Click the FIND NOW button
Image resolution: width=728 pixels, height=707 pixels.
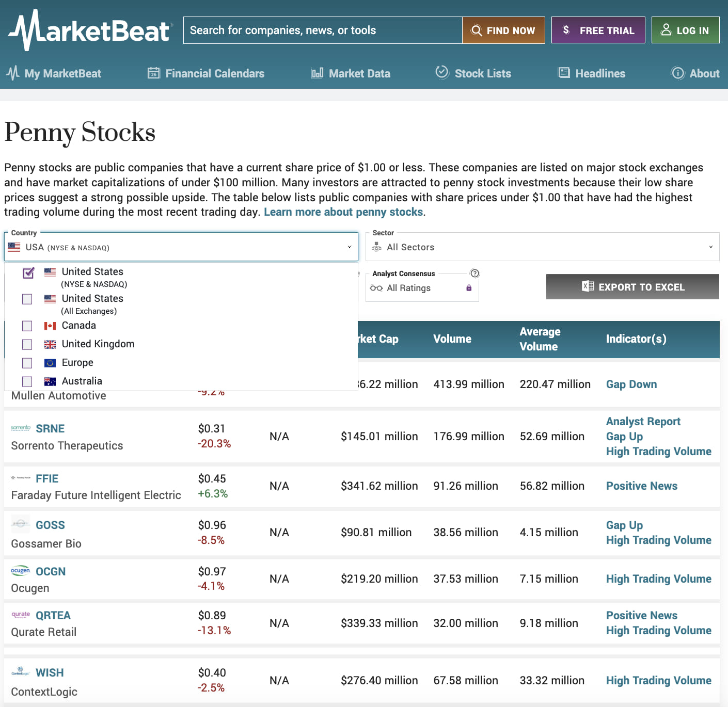[x=503, y=30]
